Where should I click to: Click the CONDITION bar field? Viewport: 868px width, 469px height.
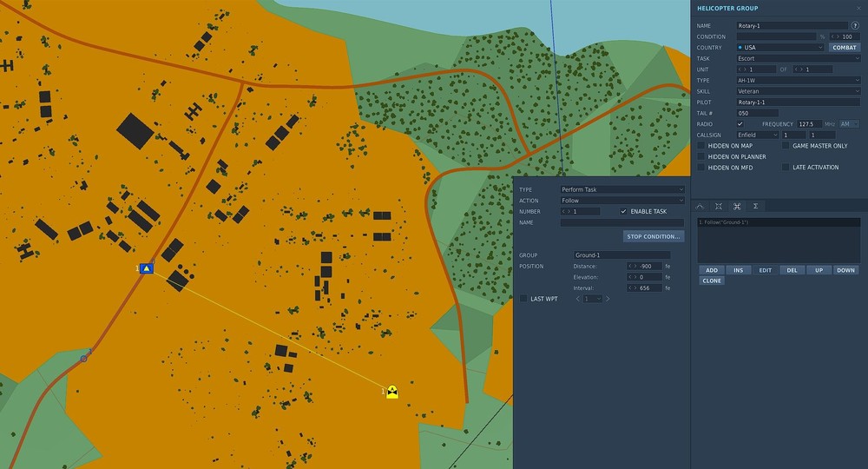pos(776,36)
